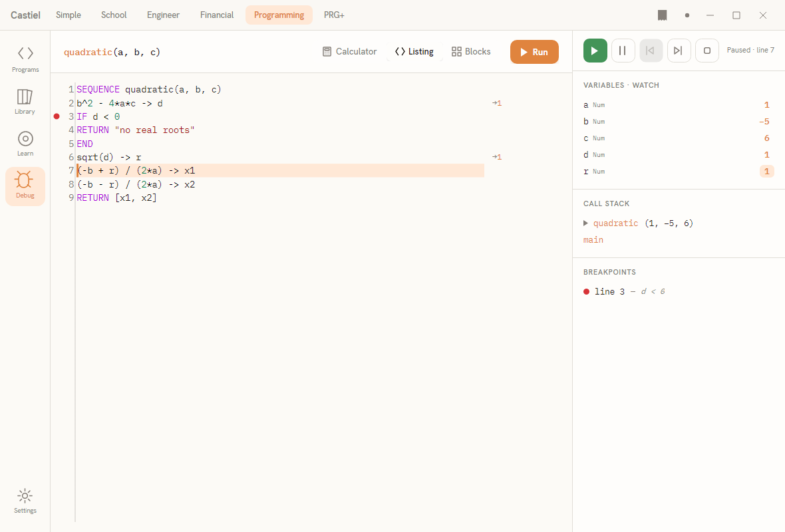
Task: Open Settings gear in sidebar
Action: 25,501
